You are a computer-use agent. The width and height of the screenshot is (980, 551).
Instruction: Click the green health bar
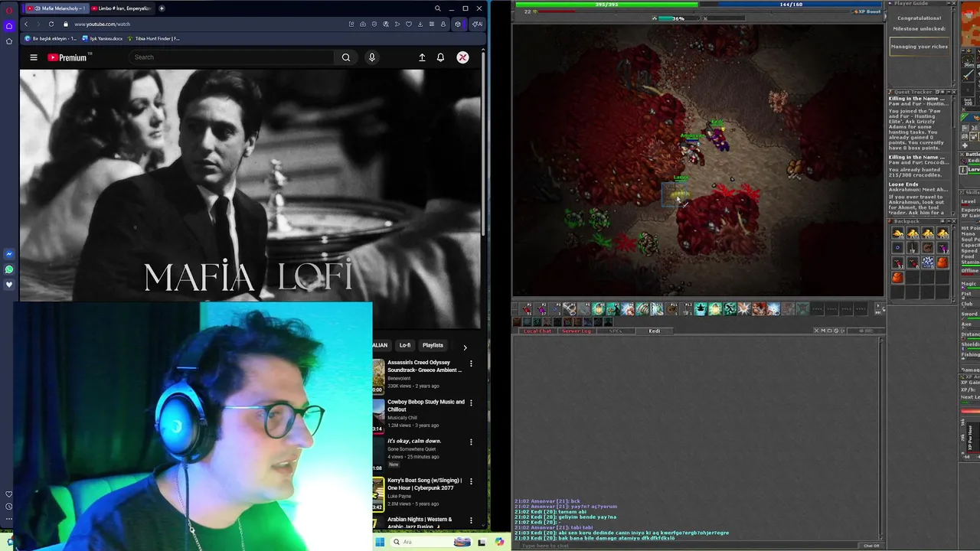606,5
